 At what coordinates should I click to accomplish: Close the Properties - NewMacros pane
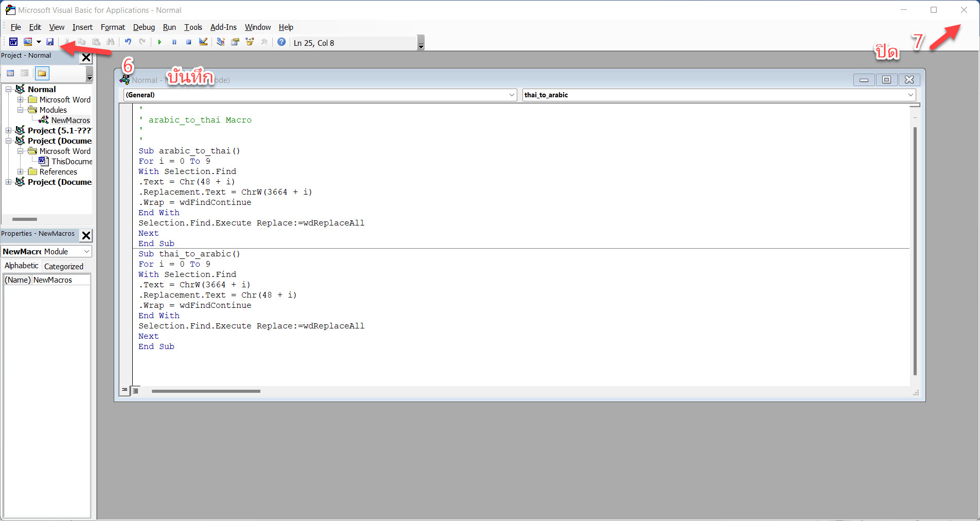pyautogui.click(x=86, y=235)
